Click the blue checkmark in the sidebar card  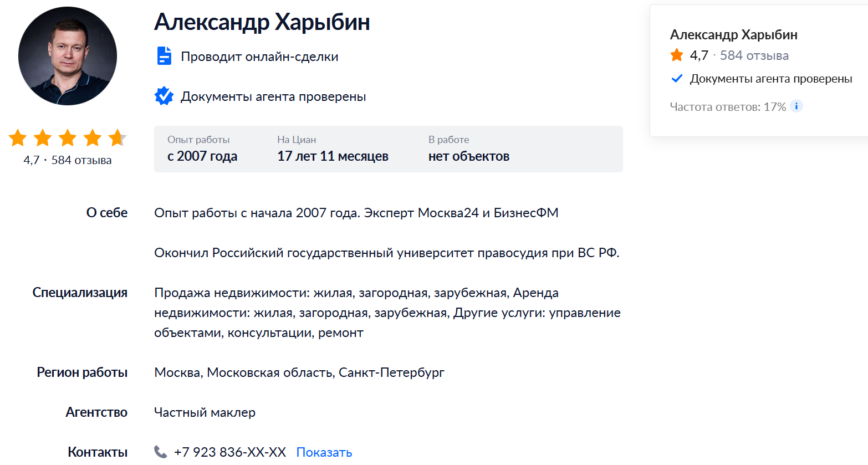coord(676,78)
